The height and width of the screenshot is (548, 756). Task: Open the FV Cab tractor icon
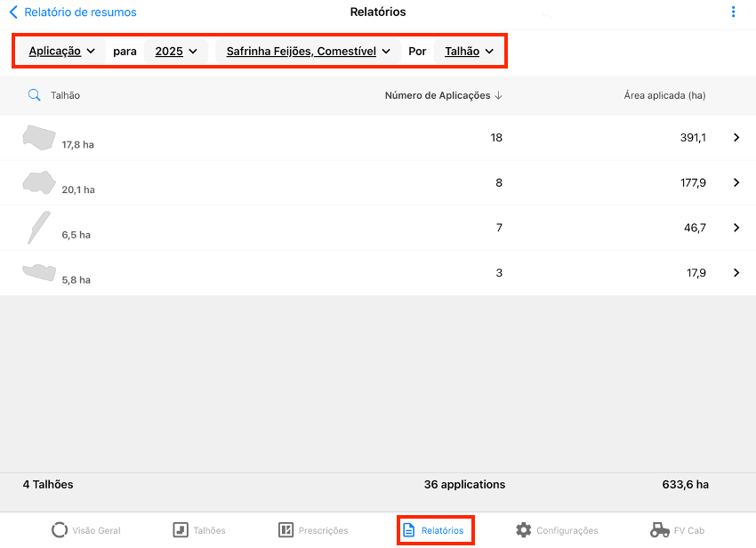point(660,530)
